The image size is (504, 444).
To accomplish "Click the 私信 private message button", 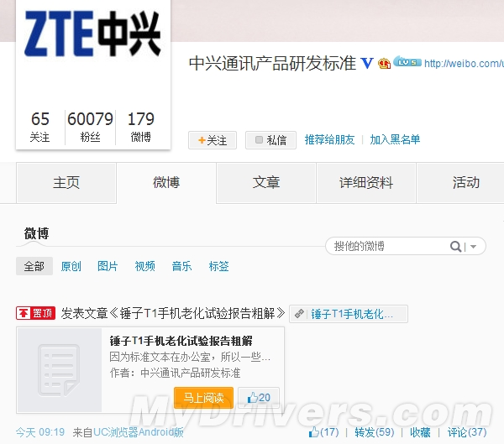I will point(270,140).
